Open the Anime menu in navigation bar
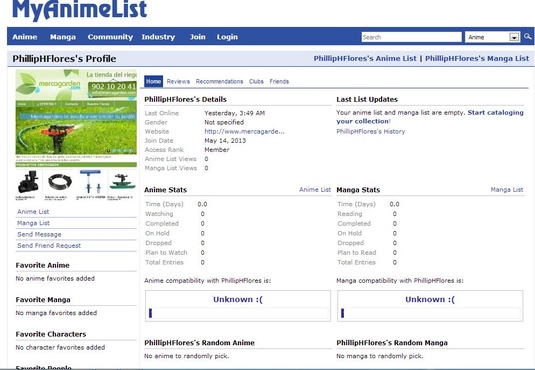The width and height of the screenshot is (535, 370). 25,37
